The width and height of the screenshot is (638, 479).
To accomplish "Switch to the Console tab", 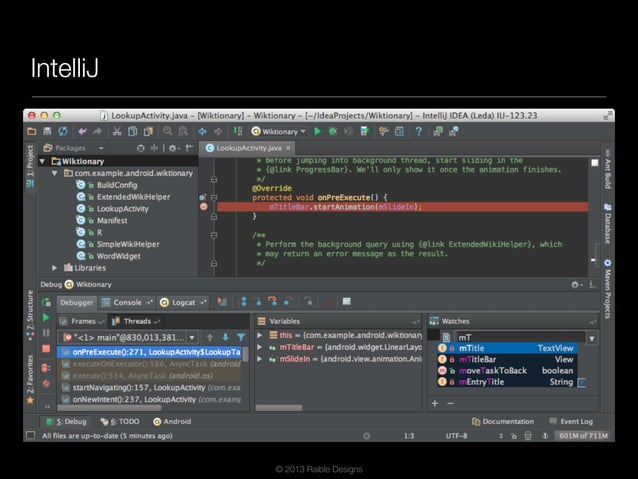I will (x=129, y=301).
